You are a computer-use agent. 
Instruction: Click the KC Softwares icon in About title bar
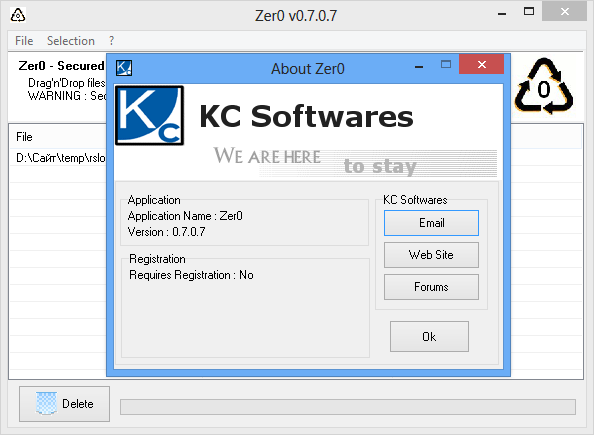[124, 68]
